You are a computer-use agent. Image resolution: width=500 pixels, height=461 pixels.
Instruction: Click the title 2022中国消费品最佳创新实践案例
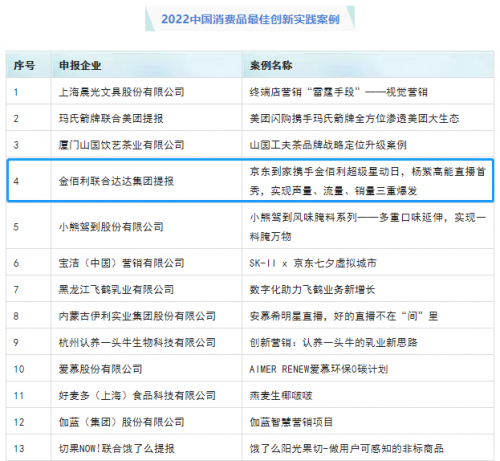pyautogui.click(x=250, y=19)
